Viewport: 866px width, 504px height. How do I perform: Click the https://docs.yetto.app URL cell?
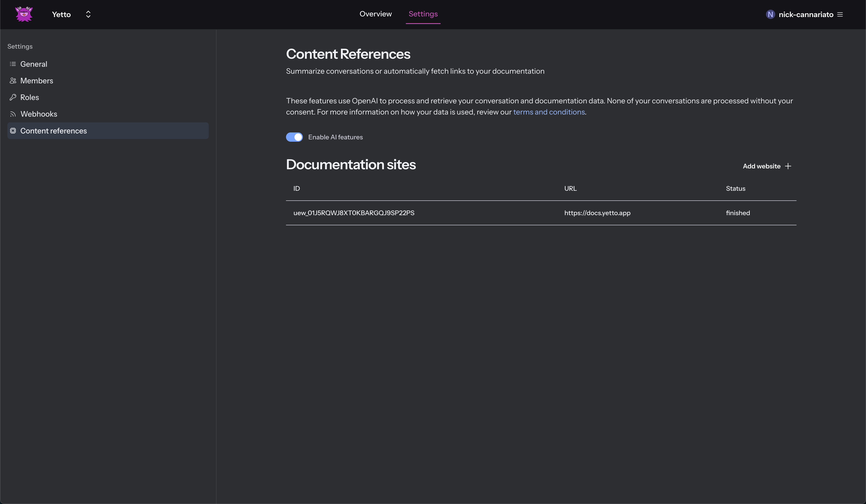pos(597,213)
